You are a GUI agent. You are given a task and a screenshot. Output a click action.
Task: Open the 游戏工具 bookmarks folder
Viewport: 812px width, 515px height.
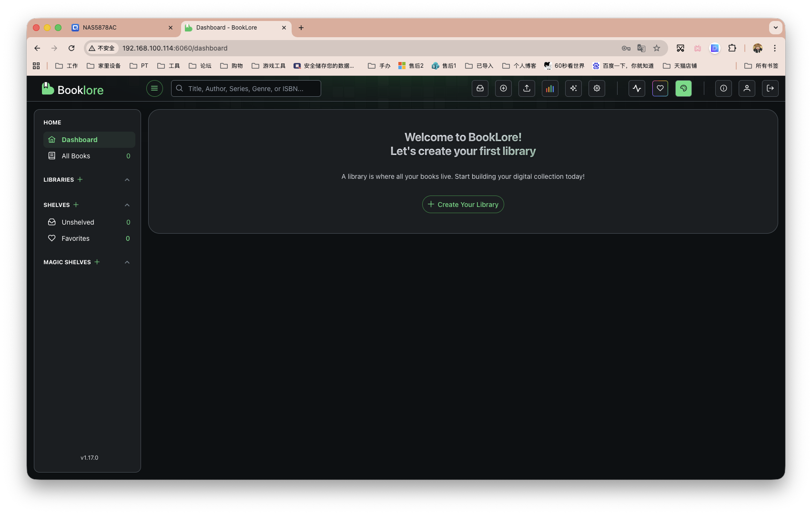point(269,66)
